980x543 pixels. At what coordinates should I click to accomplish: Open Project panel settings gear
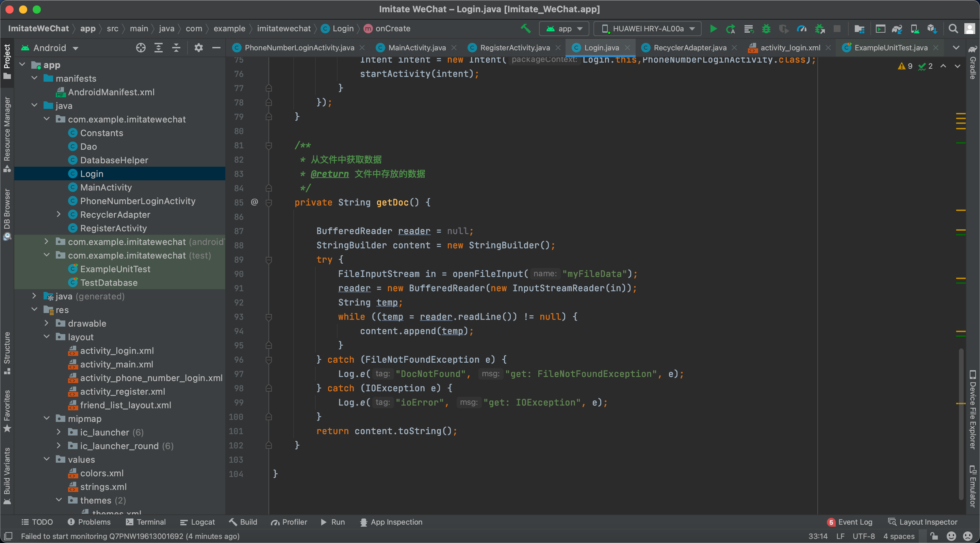click(x=199, y=48)
